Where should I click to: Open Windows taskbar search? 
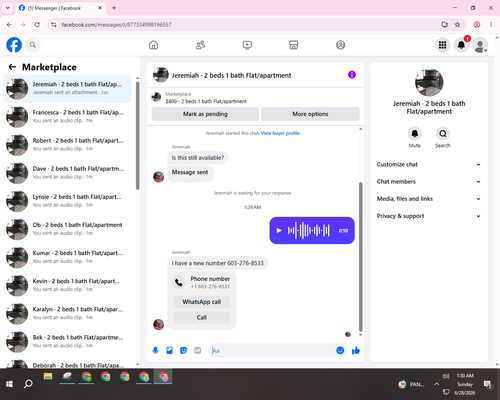[x=28, y=384]
